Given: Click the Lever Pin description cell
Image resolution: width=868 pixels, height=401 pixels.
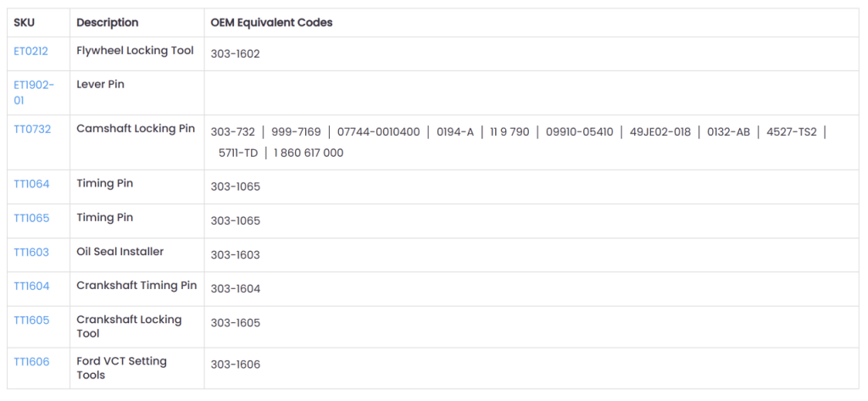Looking at the screenshot, I should click(x=100, y=85).
